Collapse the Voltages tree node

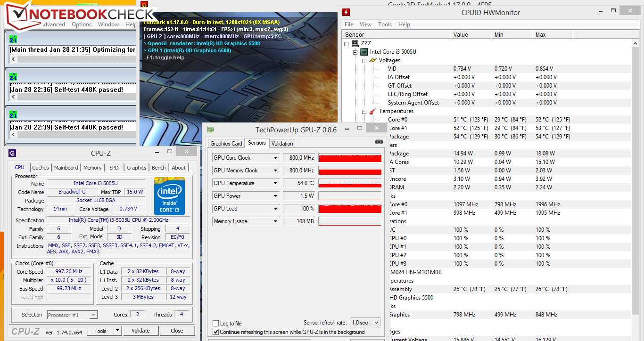click(364, 61)
